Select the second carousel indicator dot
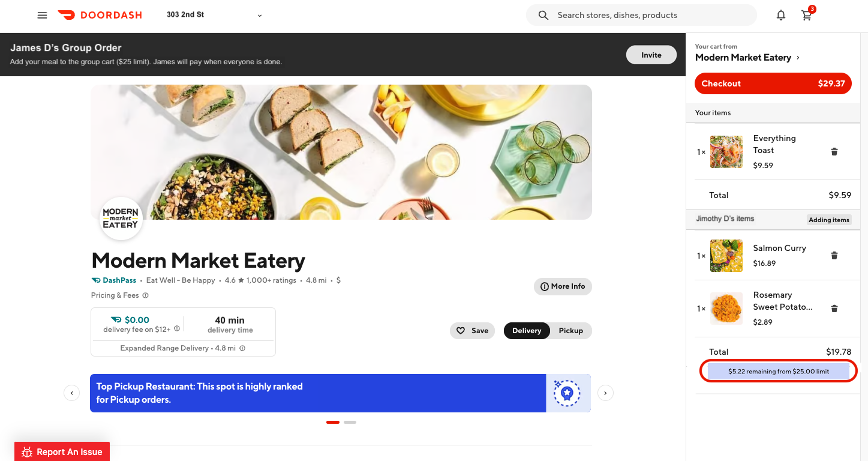Screen dimensions: 868x461 (350, 423)
